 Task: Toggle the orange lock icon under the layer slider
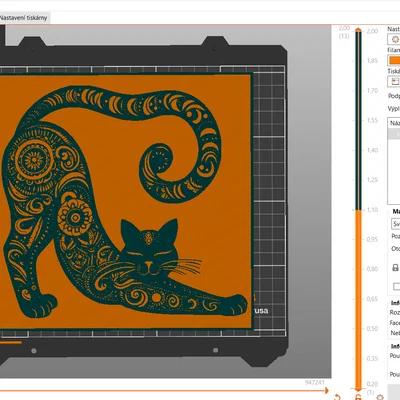click(358, 397)
